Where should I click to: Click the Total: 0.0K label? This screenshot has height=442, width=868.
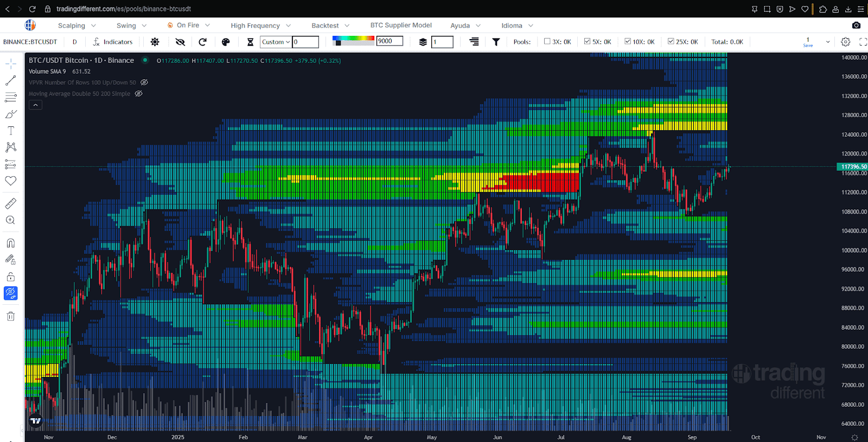click(727, 42)
